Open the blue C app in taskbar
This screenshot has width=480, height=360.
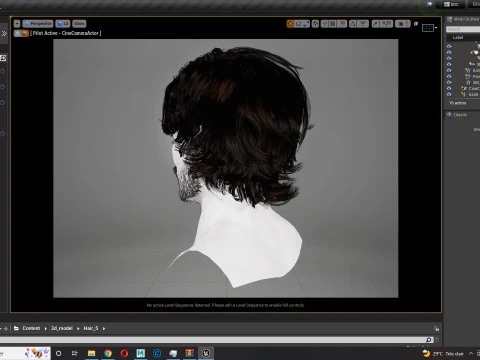coord(157,353)
